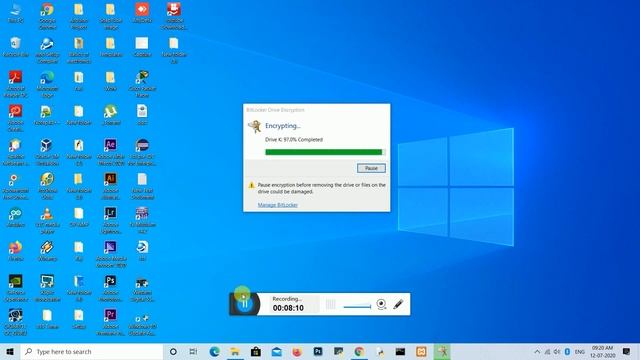The image size is (640, 360).
Task: Pause the screen recording
Action: click(x=244, y=304)
